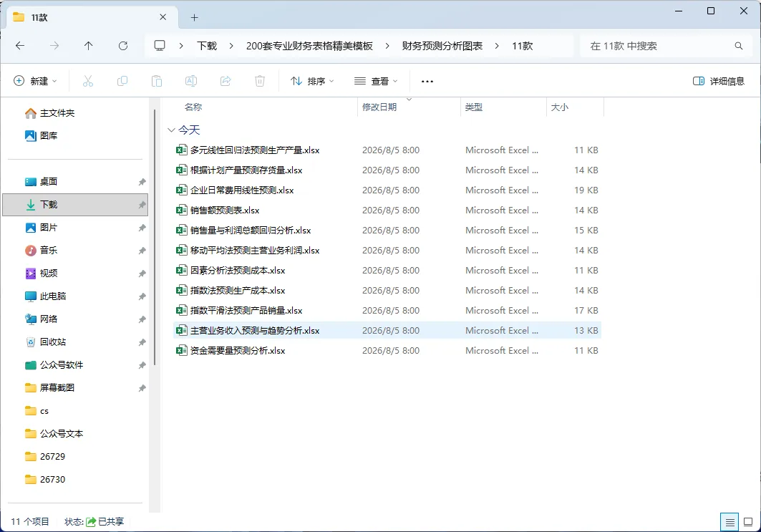
Task: Open the three-dot See more menu
Action: tap(427, 82)
